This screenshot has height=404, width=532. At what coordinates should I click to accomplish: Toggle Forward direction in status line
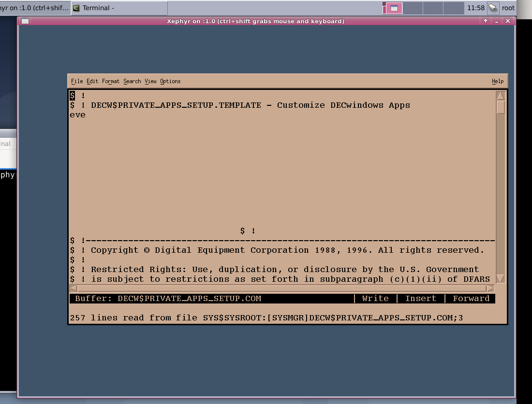[x=471, y=299]
